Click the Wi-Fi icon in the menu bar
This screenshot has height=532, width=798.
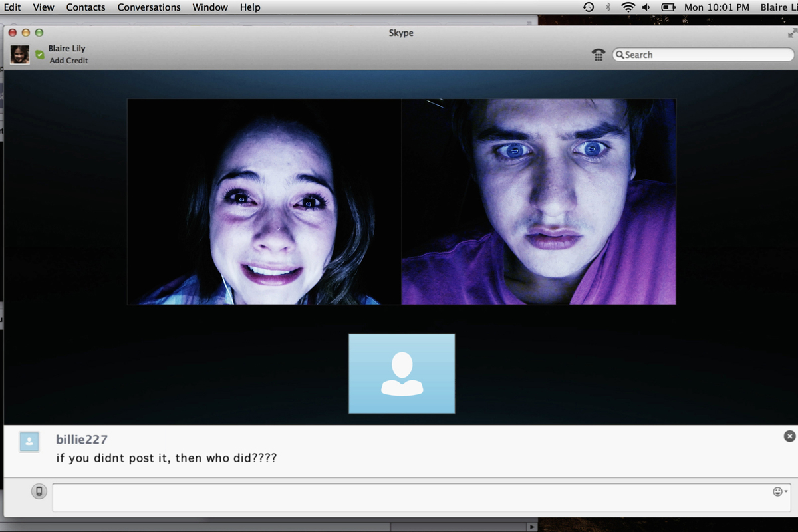click(x=628, y=7)
